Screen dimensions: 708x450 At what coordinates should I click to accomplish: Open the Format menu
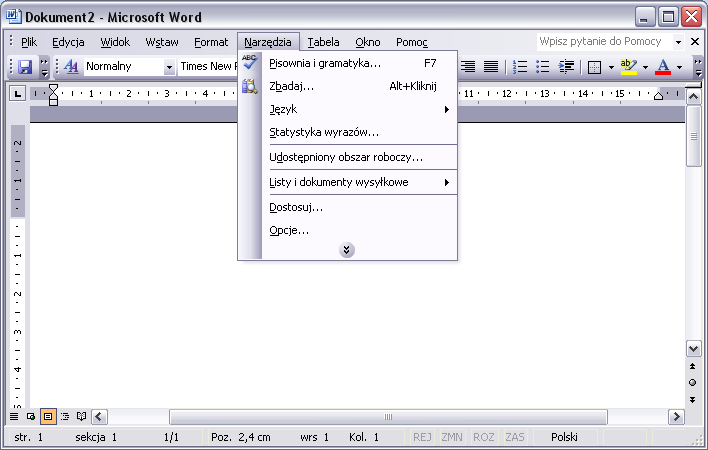(211, 42)
